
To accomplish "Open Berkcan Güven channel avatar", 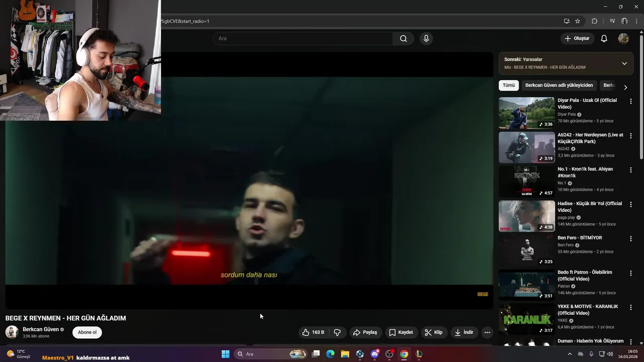I will pyautogui.click(x=12, y=332).
